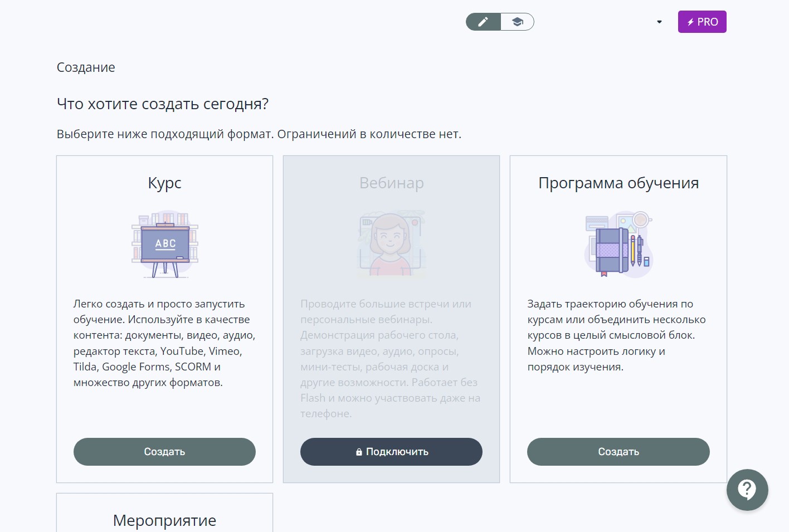Select the Программа обучения card title

point(618,183)
